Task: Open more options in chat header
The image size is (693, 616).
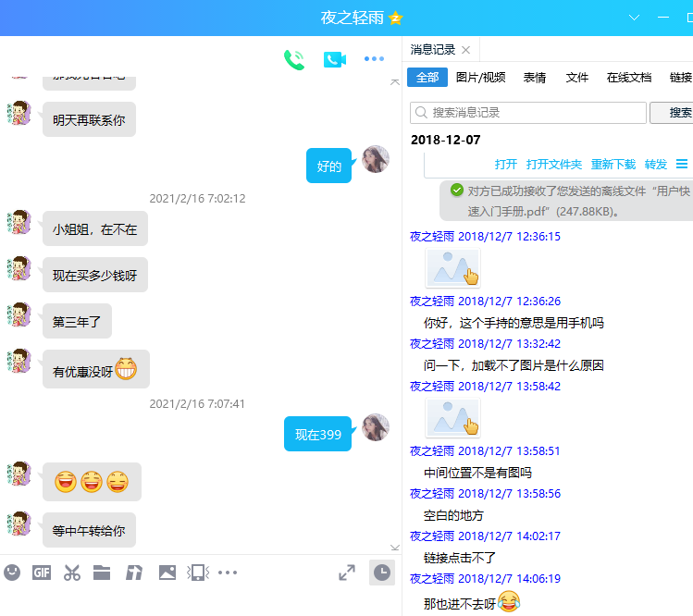Action: point(374,60)
